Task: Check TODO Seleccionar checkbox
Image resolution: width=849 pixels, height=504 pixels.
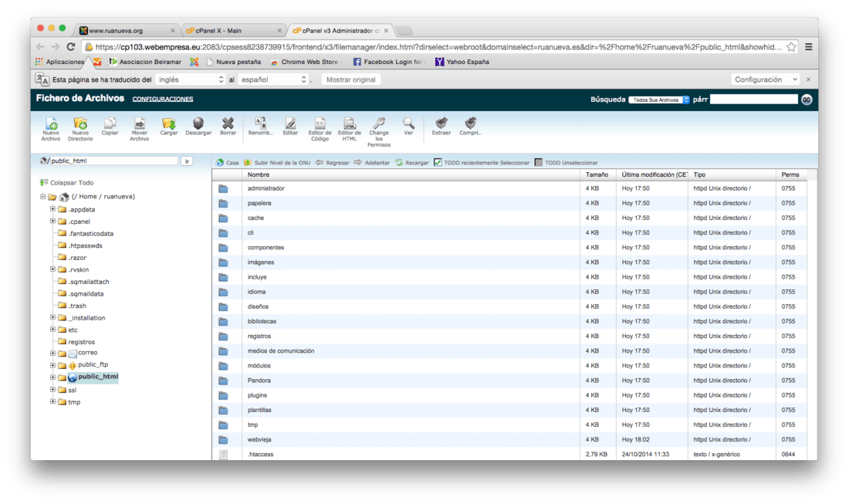Action: click(x=438, y=162)
